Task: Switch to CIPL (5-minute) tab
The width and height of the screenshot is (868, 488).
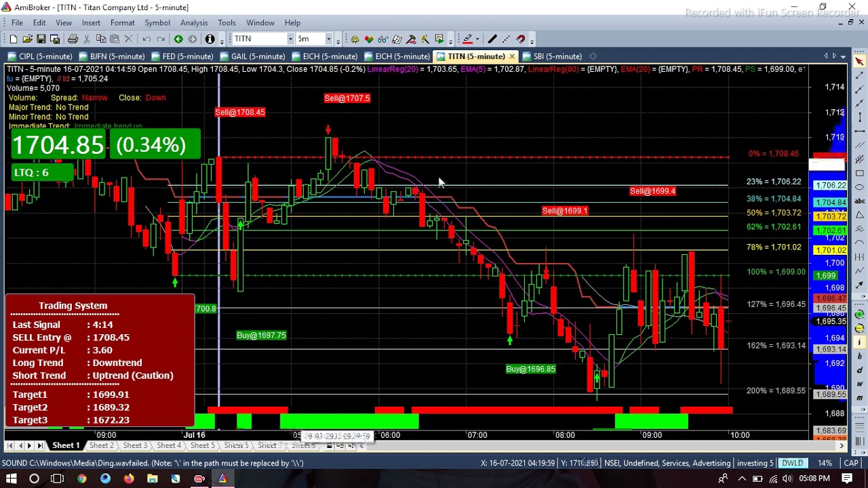Action: coord(40,56)
